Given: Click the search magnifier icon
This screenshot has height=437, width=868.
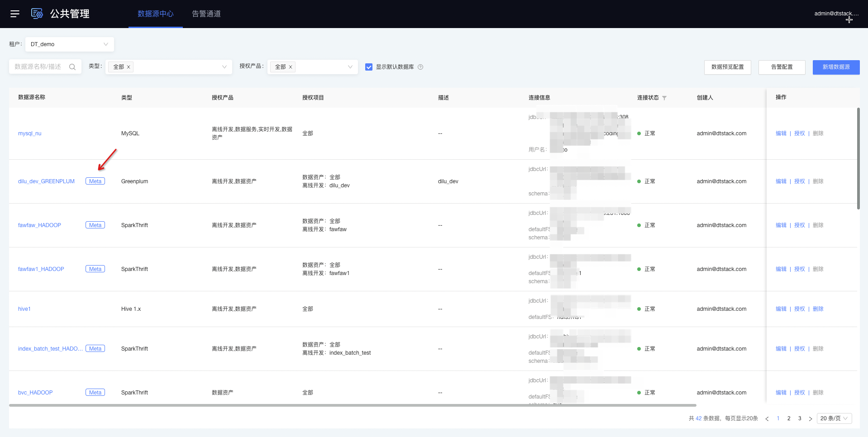Looking at the screenshot, I should click(x=72, y=67).
